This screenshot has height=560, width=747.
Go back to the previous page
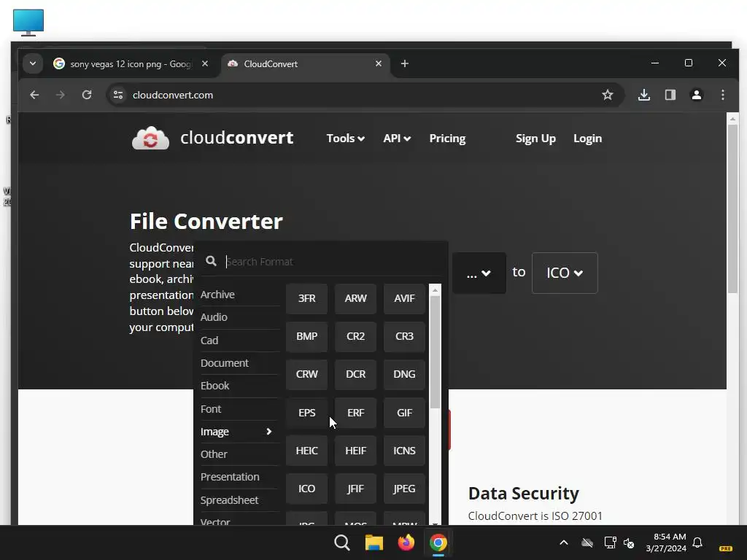coord(34,95)
